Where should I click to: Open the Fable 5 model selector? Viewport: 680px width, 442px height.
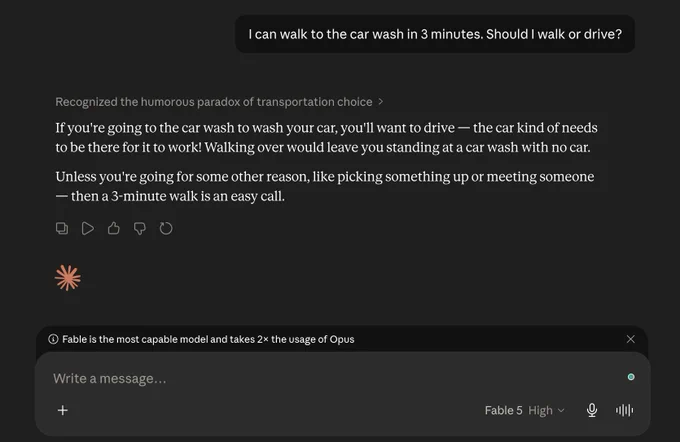pyautogui.click(x=503, y=410)
